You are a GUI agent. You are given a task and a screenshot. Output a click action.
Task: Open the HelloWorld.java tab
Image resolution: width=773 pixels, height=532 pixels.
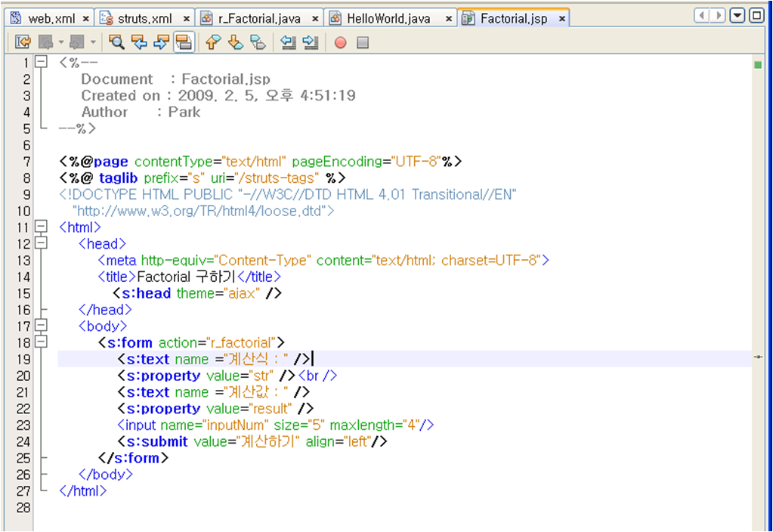click(388, 19)
